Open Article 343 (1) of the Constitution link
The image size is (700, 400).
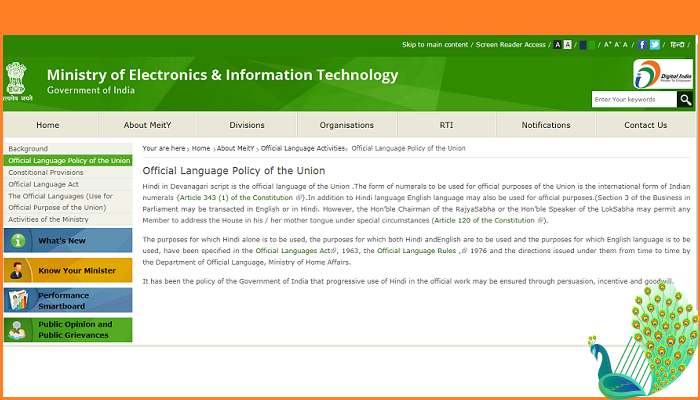[235, 198]
